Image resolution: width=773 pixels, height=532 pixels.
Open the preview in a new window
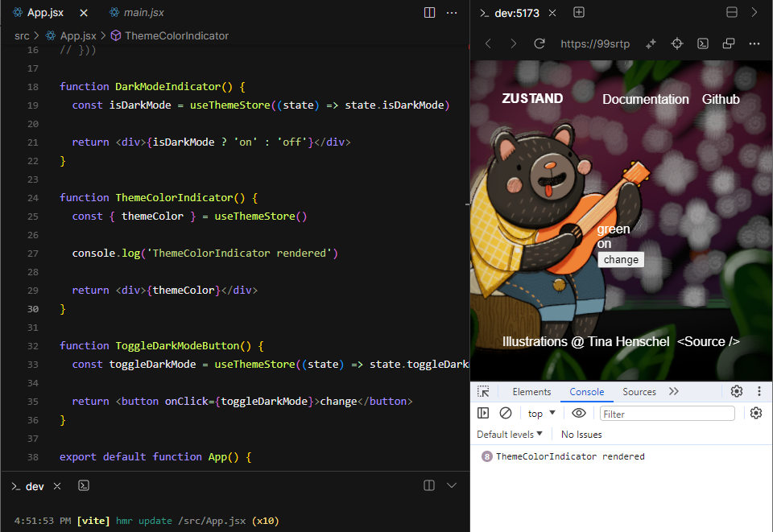(x=729, y=43)
